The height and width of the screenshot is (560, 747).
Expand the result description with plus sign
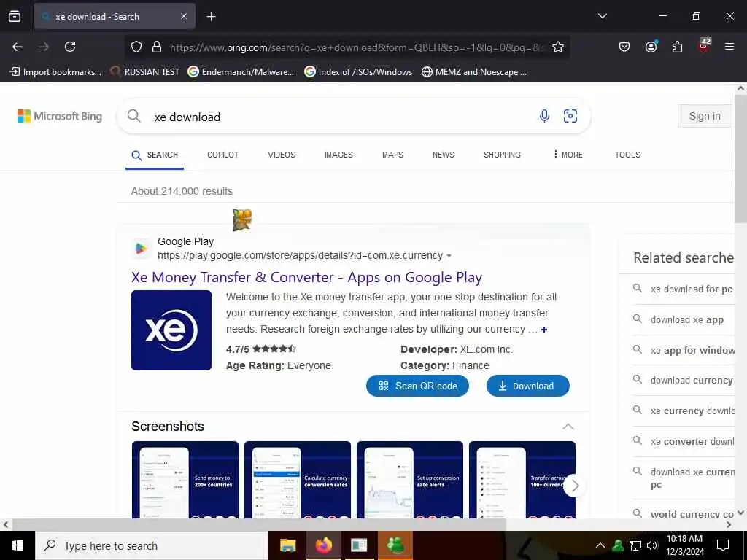[x=544, y=330]
